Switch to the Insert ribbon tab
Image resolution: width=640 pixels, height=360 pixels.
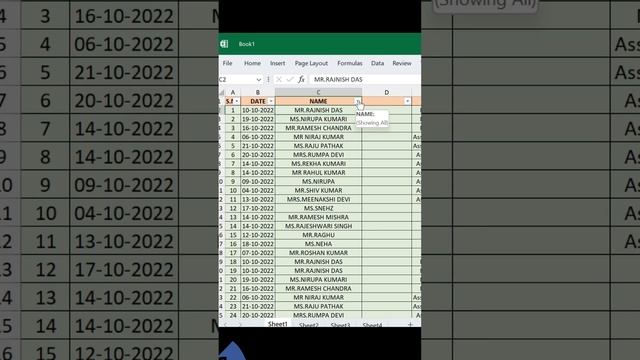(x=278, y=63)
